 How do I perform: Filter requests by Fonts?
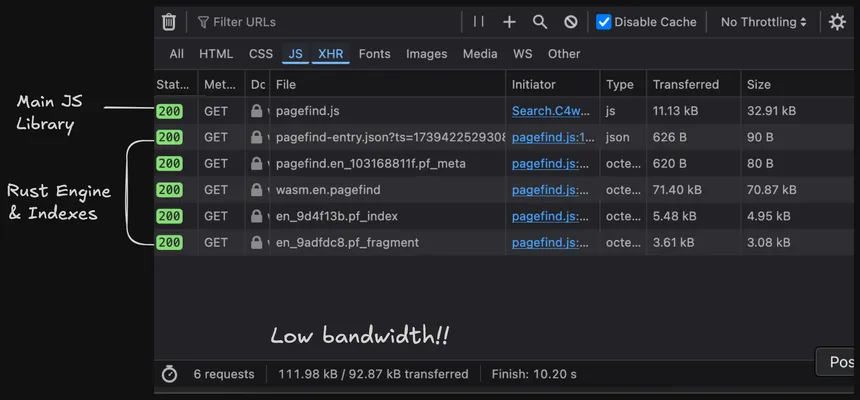click(x=375, y=54)
